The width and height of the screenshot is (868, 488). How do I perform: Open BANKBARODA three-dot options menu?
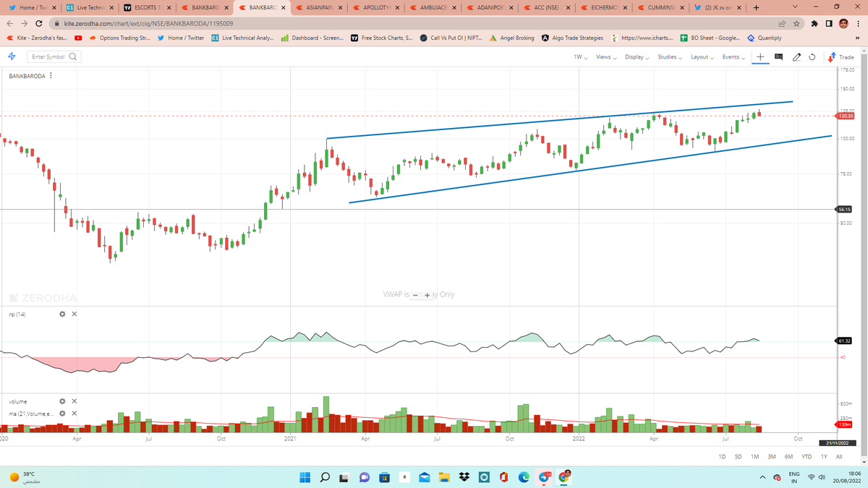(50, 76)
